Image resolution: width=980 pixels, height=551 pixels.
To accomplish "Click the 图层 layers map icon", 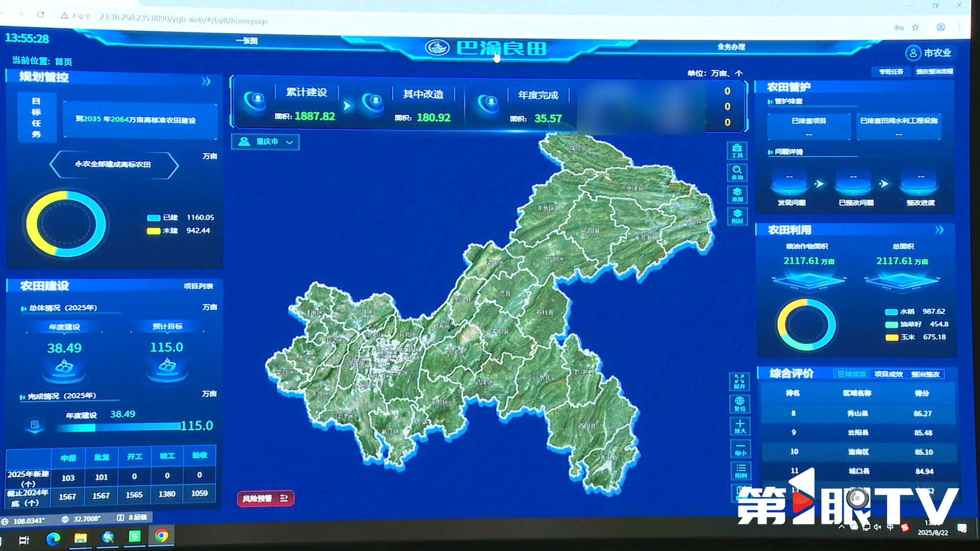I will pos(737,216).
